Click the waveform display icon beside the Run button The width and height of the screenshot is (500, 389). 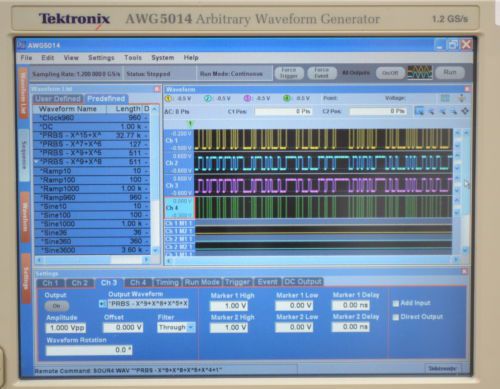pos(420,72)
